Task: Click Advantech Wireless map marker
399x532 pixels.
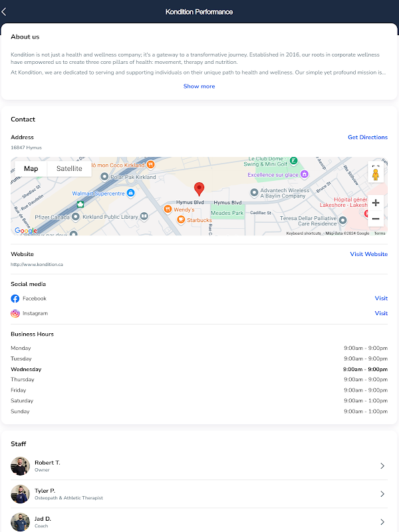Action: (254, 193)
